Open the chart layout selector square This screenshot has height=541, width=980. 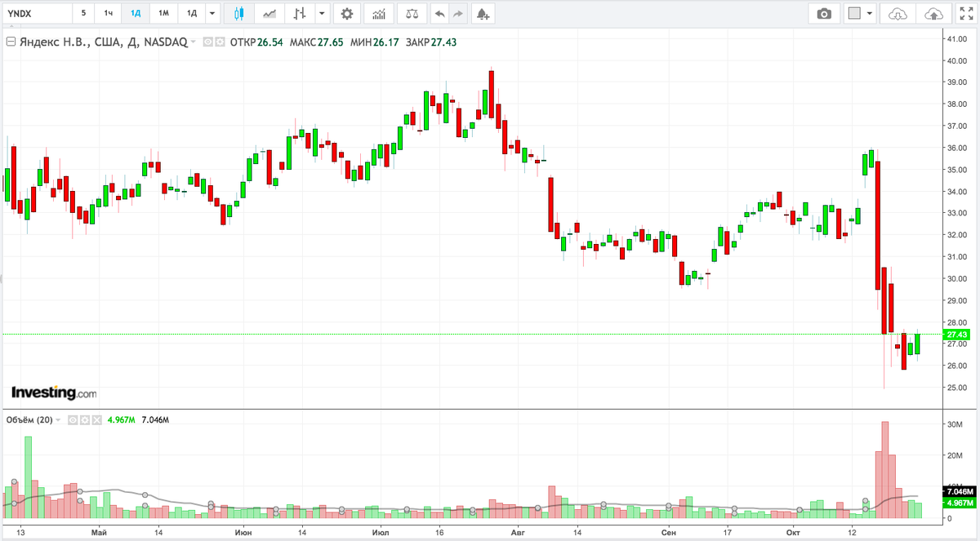point(854,13)
